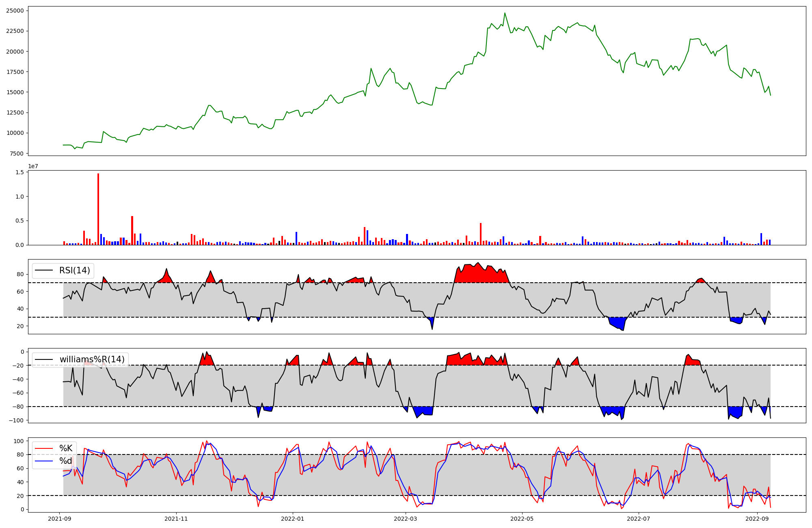This screenshot has width=812, height=528.
Task: Click the 2022-01 x-axis date label
Action: tap(293, 518)
